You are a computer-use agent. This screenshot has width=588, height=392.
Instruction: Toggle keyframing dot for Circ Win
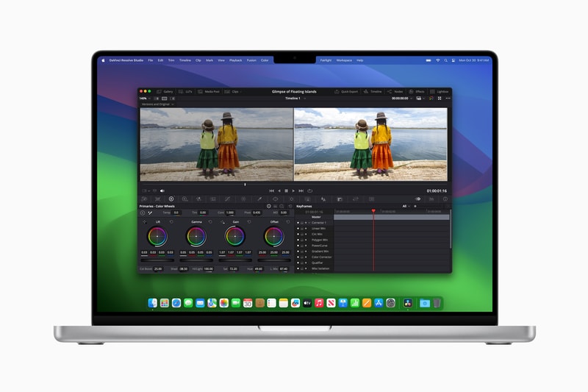[x=298, y=234]
